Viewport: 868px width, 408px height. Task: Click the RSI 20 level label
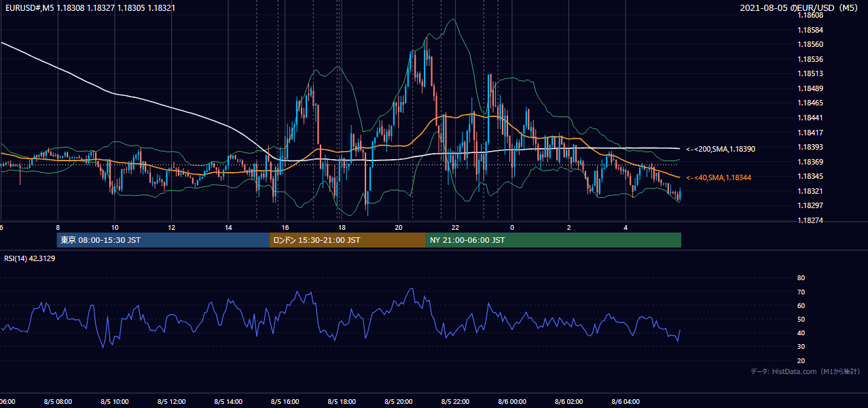[x=801, y=360]
